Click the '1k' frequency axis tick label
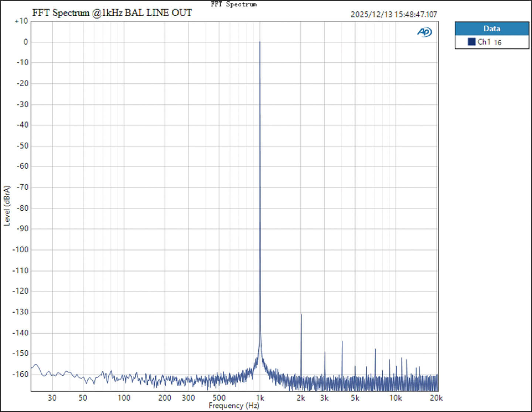This screenshot has height=412, width=532. (x=260, y=398)
